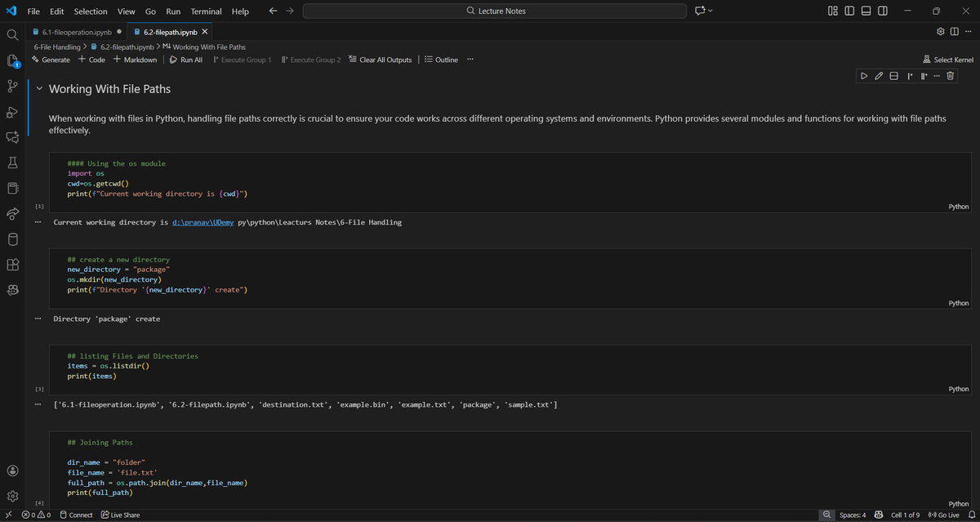This screenshot has height=522, width=980.
Task: Toggle the primary sidebar visibility
Action: (849, 11)
